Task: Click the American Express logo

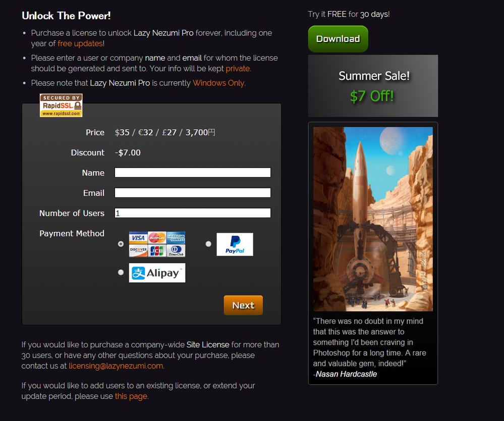Action: coord(176,238)
